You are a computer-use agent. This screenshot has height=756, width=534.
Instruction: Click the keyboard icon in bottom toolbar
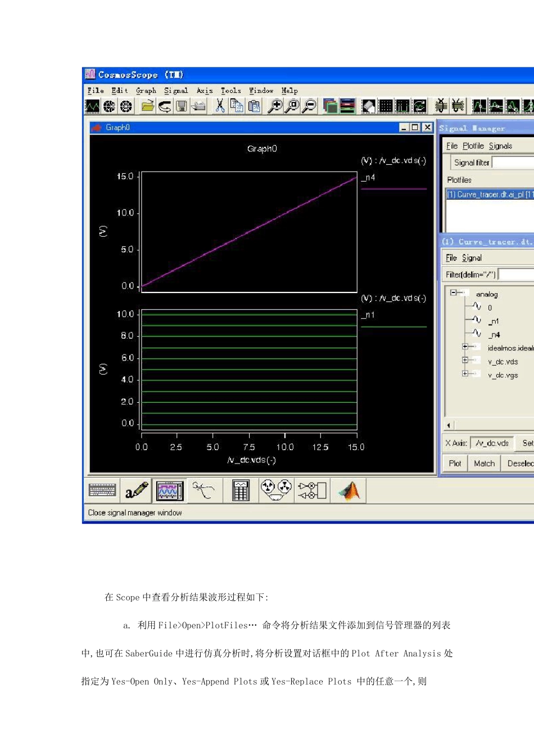[102, 490]
